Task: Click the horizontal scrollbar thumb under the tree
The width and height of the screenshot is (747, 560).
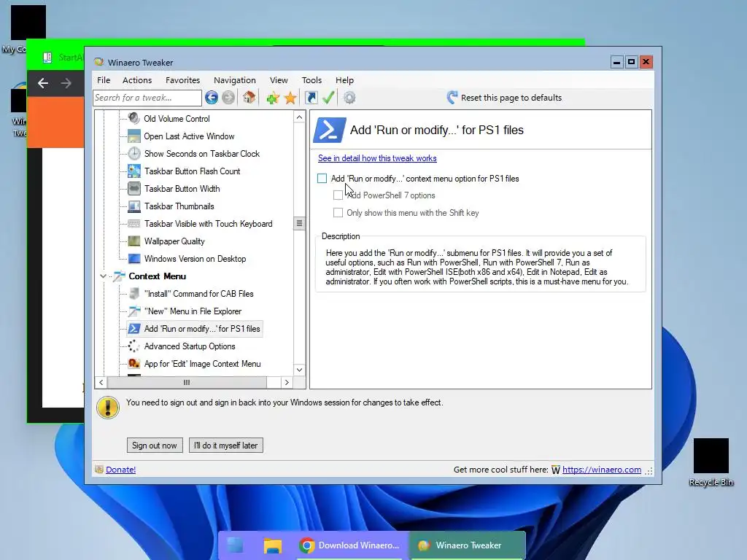Action: coord(187,382)
